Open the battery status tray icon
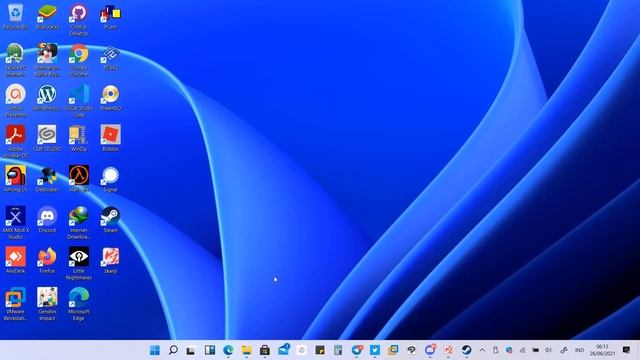 click(x=536, y=350)
